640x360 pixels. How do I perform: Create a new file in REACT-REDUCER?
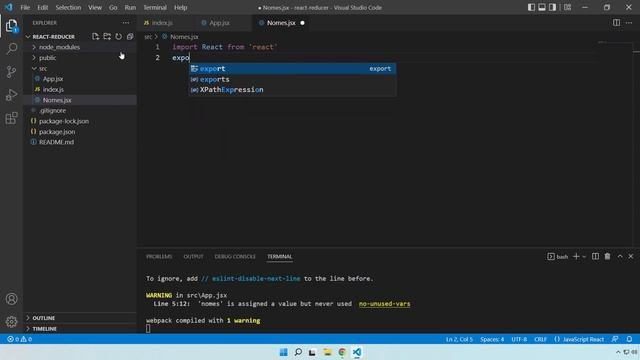(x=96, y=36)
